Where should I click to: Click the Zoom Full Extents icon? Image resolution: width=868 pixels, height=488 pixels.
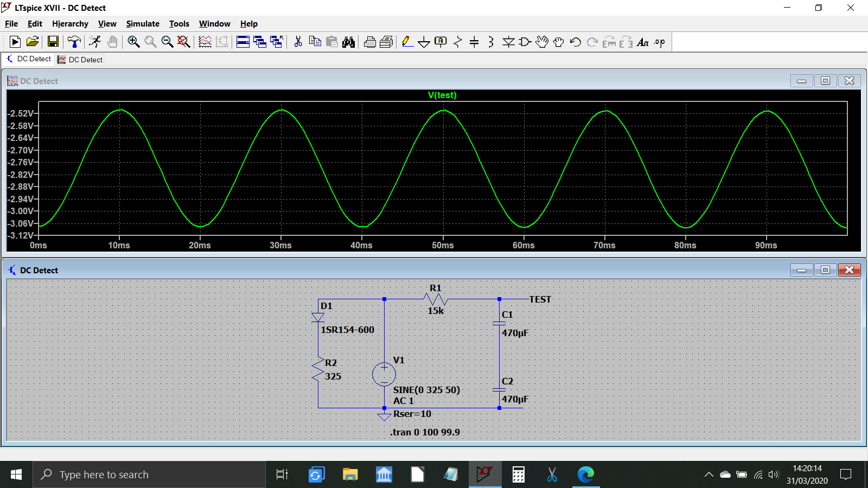pyautogui.click(x=184, y=42)
